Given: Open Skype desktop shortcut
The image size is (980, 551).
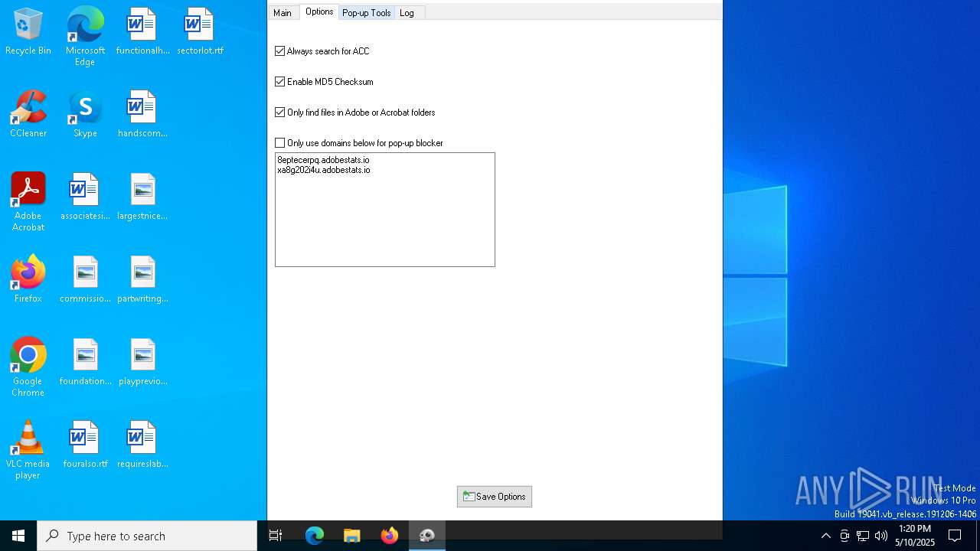Looking at the screenshot, I should click(x=85, y=115).
